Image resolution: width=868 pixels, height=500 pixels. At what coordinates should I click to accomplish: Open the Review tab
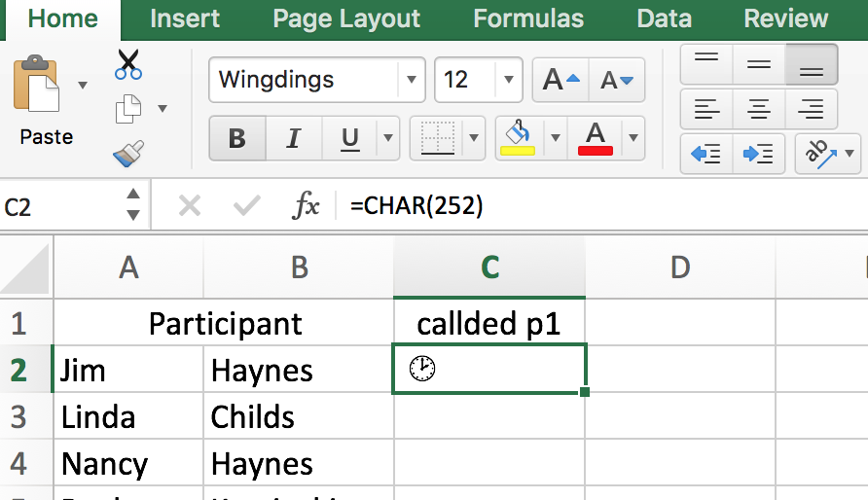coord(786,18)
